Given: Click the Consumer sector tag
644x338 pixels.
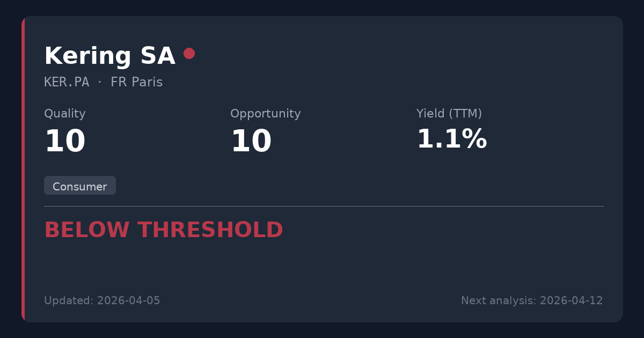Looking at the screenshot, I should (x=80, y=186).
